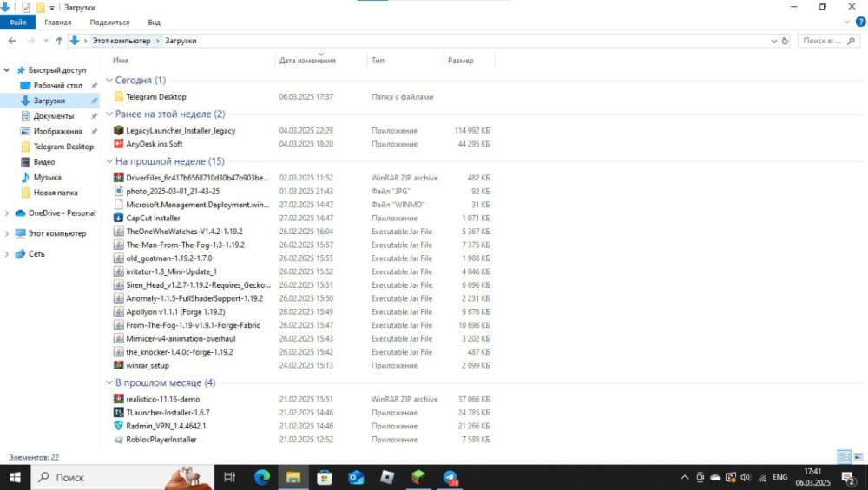This screenshot has width=868, height=490.
Task: Open Microsoft Store from the taskbar
Action: coord(325,477)
